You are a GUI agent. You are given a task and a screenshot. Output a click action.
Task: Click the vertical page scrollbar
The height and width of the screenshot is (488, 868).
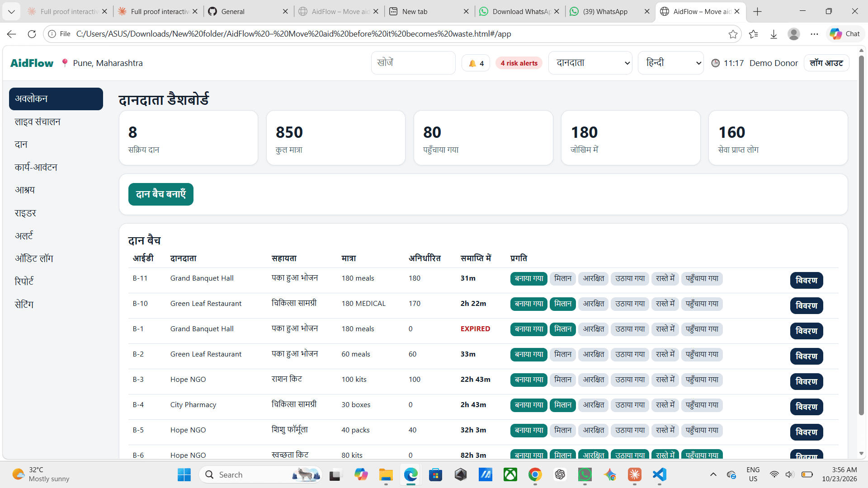tap(861, 235)
